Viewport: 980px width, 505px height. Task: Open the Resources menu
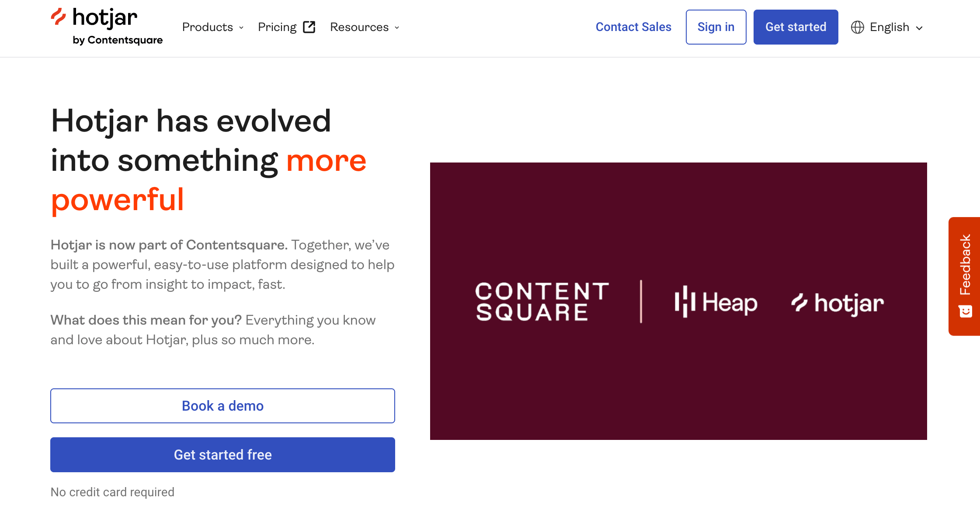tap(359, 27)
